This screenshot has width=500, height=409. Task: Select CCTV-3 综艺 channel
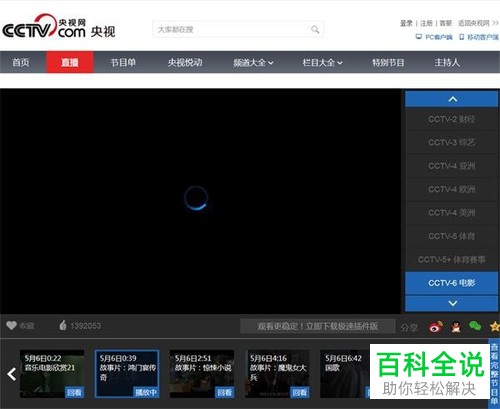point(452,142)
